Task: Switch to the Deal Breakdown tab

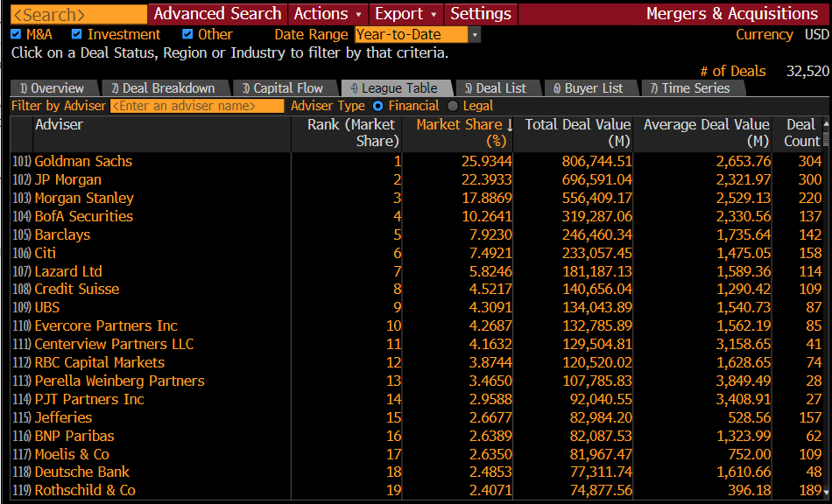Action: click(165, 88)
